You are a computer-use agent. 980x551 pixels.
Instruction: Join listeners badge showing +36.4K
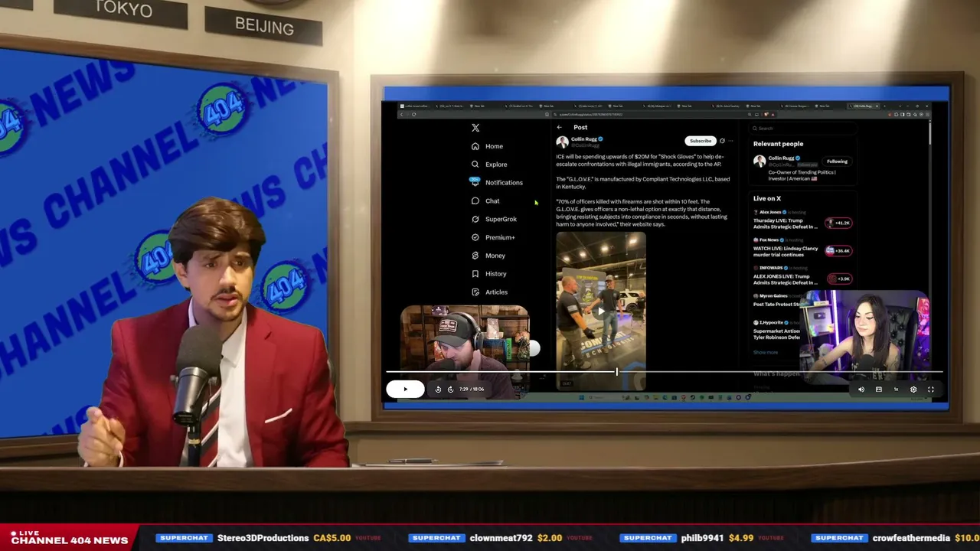[x=839, y=251]
